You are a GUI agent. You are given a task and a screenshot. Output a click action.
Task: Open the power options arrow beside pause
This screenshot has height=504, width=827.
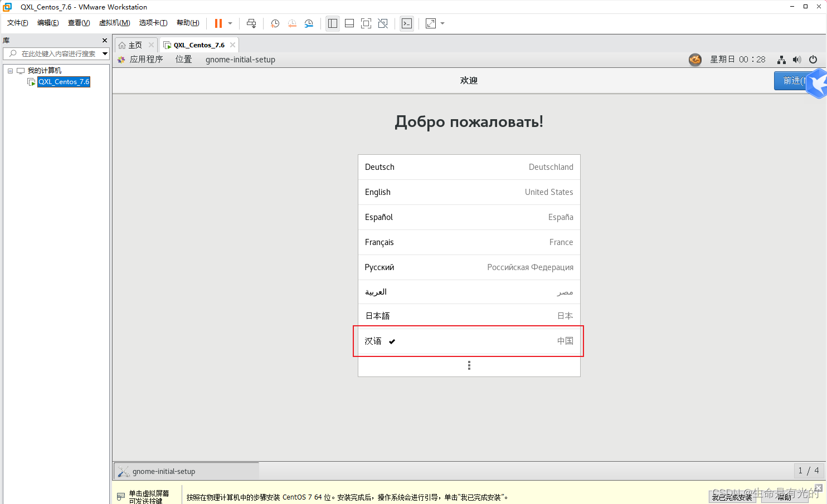230,23
